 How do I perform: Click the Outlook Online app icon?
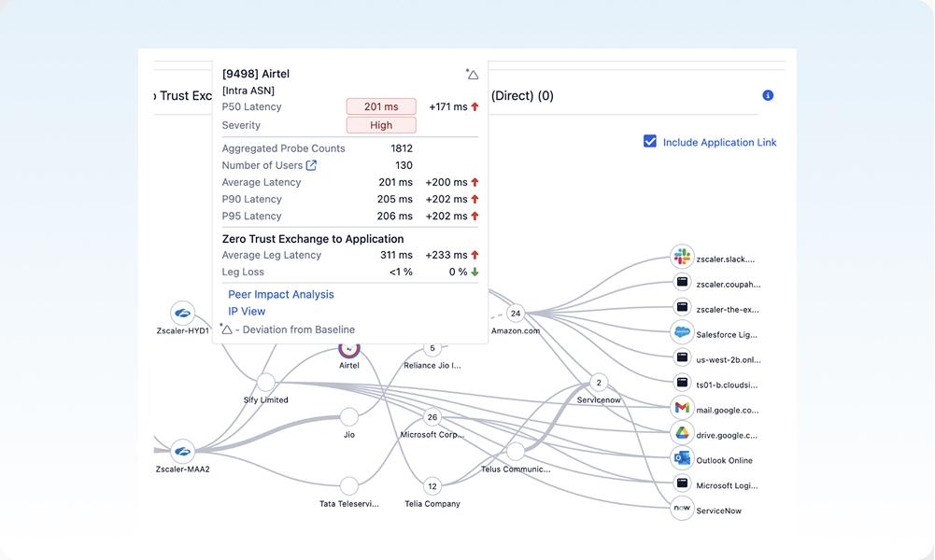(x=682, y=457)
